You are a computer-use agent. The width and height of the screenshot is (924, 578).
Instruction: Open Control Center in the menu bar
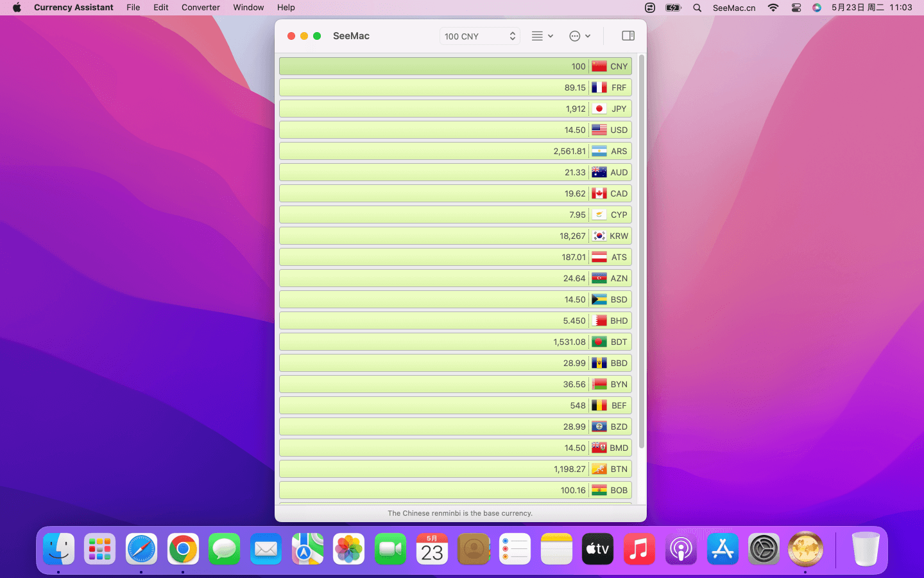point(796,8)
